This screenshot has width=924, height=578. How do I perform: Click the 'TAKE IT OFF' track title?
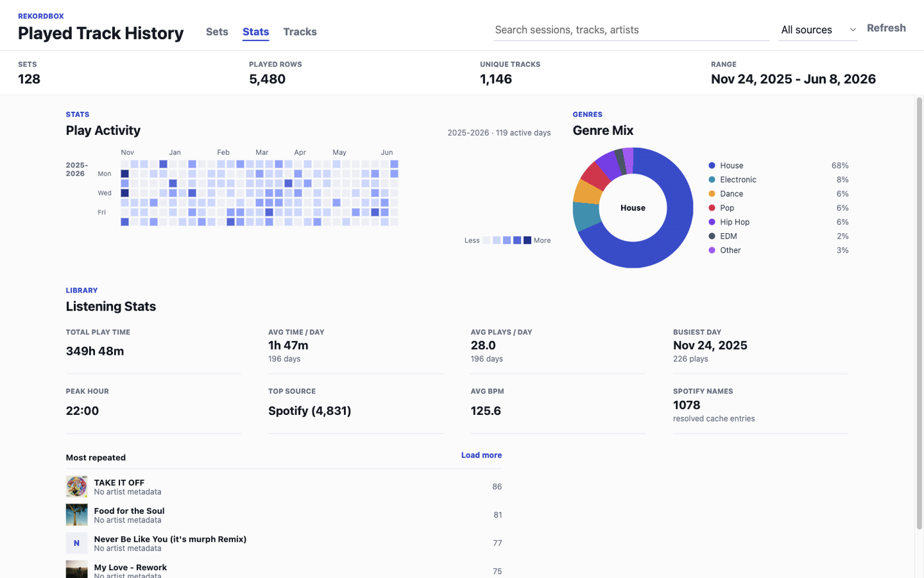[x=119, y=483]
